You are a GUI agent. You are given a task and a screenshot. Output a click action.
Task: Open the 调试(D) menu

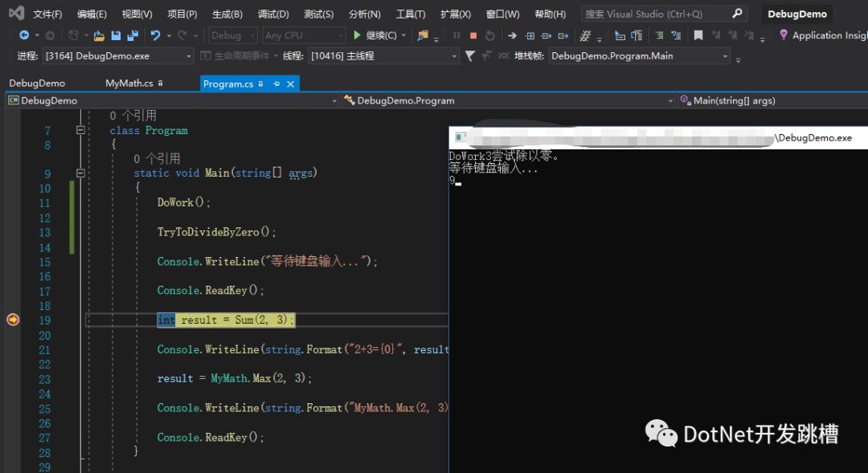click(273, 14)
